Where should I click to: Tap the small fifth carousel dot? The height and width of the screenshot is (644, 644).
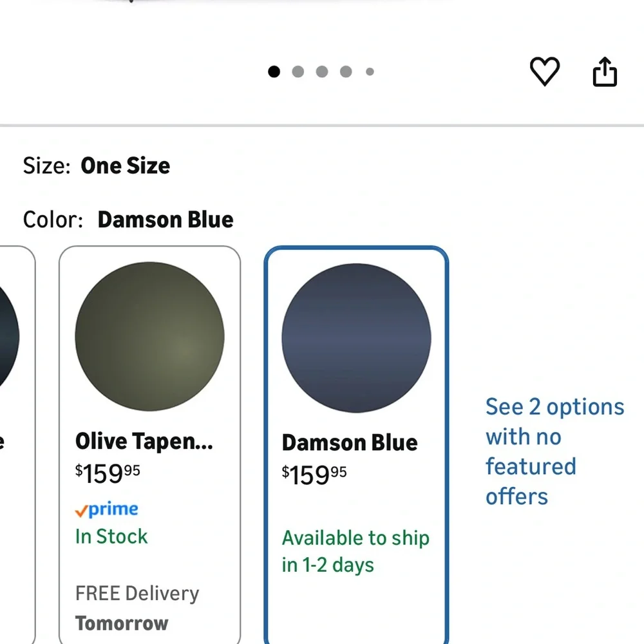pyautogui.click(x=370, y=71)
